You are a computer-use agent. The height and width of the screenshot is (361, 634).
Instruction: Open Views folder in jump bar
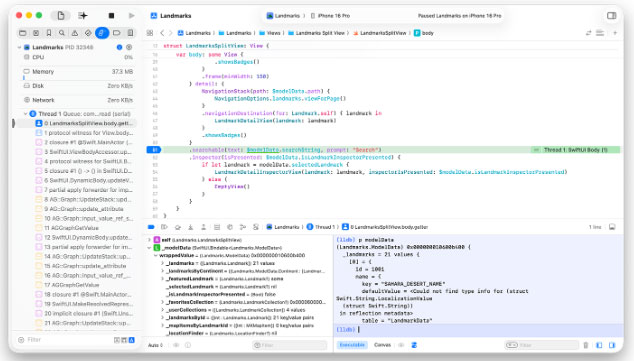click(x=270, y=33)
